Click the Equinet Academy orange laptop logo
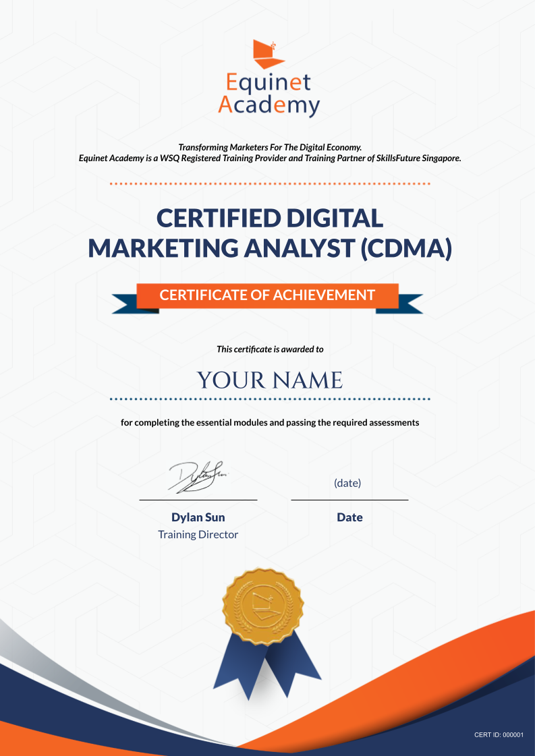Viewport: 535px width, 756px height. tap(269, 54)
